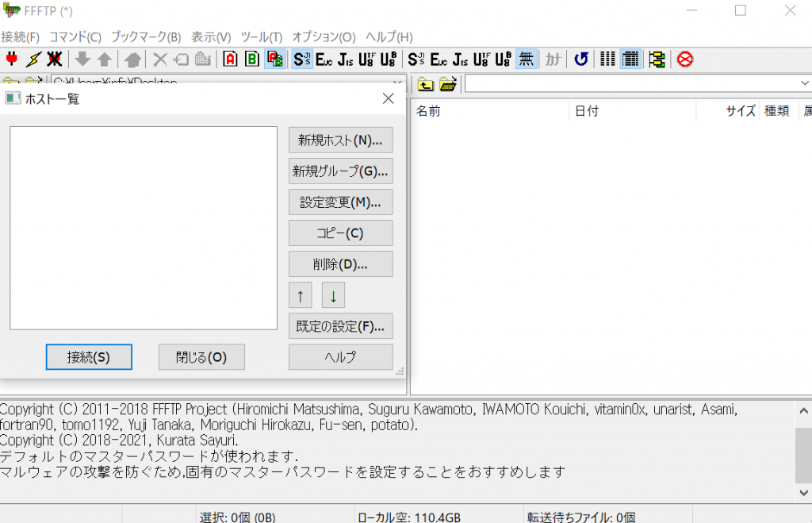Click the 削除(D)... button
The width and height of the screenshot is (812, 523).
tap(341, 264)
